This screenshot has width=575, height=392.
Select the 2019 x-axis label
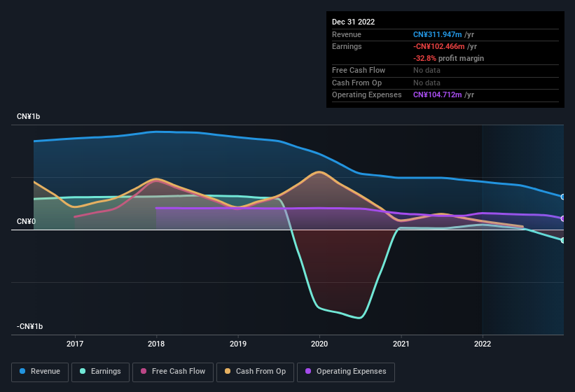(238, 344)
